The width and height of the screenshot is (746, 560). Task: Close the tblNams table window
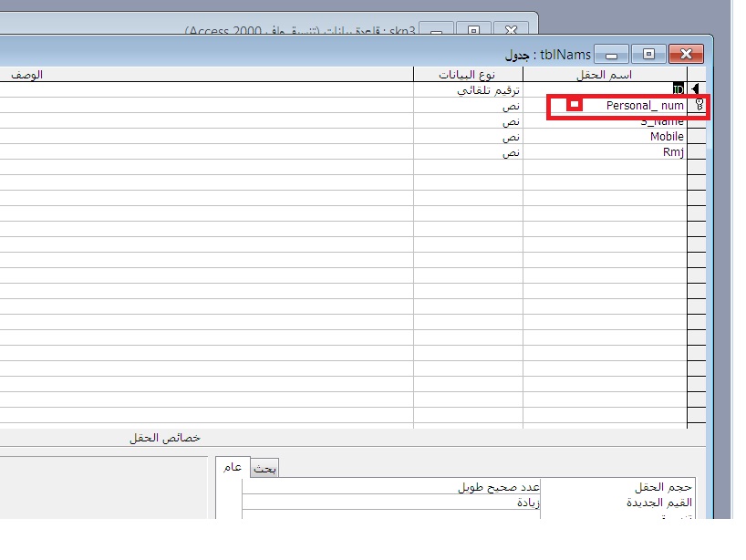686,54
